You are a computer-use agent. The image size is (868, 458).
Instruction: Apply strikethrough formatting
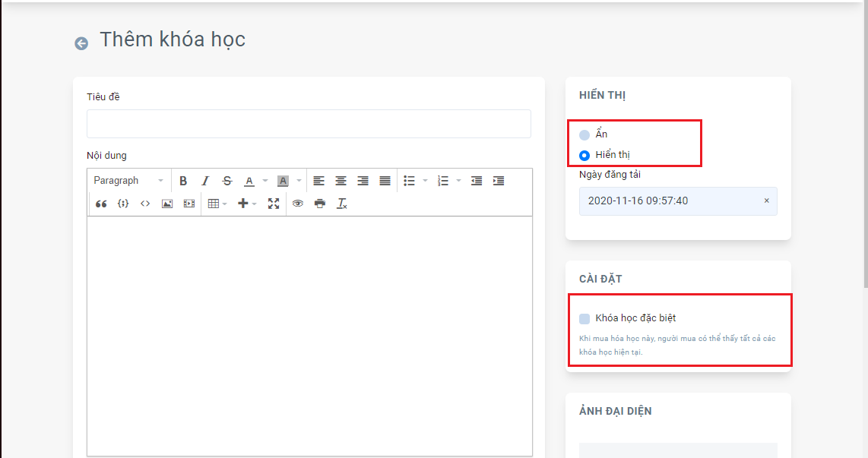227,181
